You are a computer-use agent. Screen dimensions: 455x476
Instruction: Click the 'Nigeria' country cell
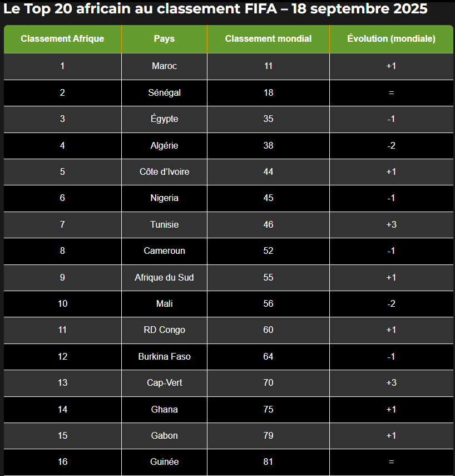point(164,198)
